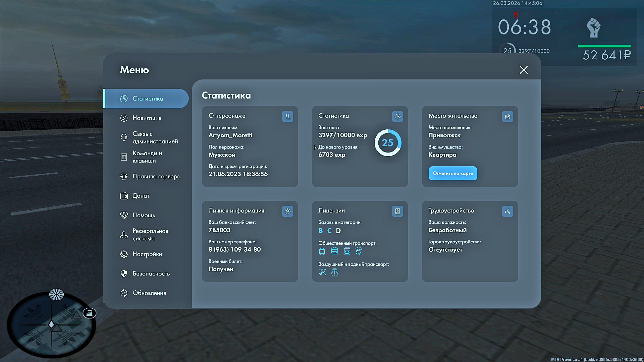Open Команды и клавиши section
The width and height of the screenshot is (644, 362).
(147, 157)
